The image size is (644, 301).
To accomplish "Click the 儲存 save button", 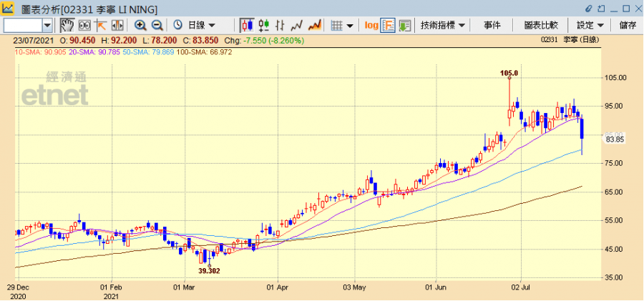I will tap(628, 25).
